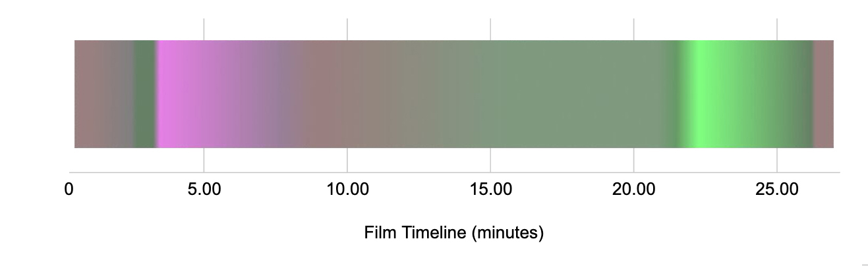
Task: Click the bright neon green band
Action: click(x=699, y=94)
